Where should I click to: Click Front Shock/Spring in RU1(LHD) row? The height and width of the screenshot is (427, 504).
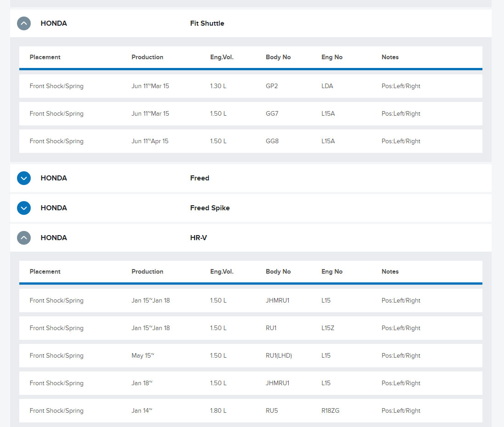coord(56,356)
